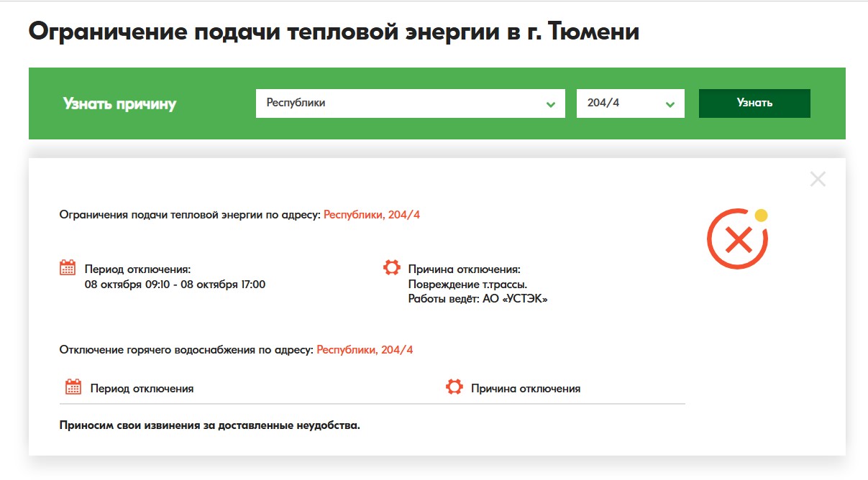
Task: Close the outage results panel with the X
Action: coord(818,180)
